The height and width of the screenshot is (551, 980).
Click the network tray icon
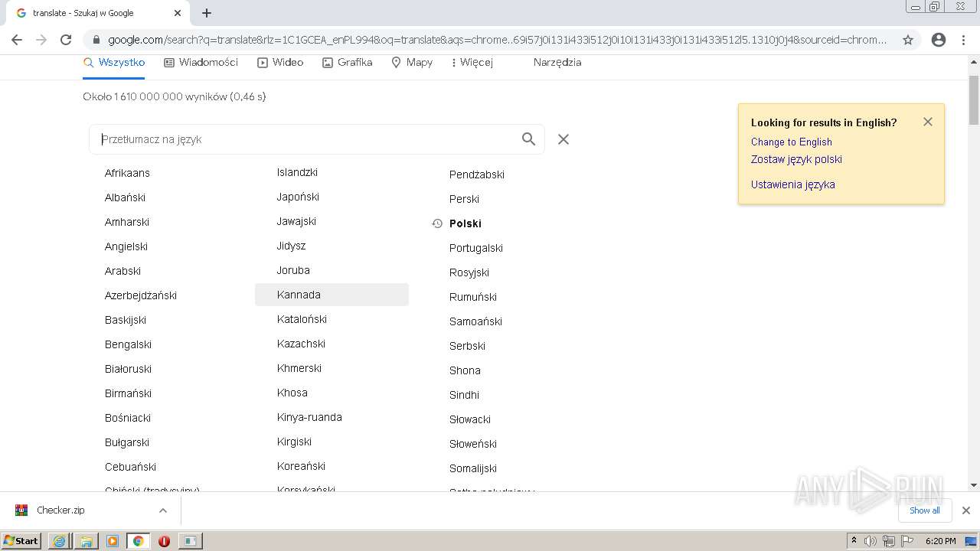point(889,541)
